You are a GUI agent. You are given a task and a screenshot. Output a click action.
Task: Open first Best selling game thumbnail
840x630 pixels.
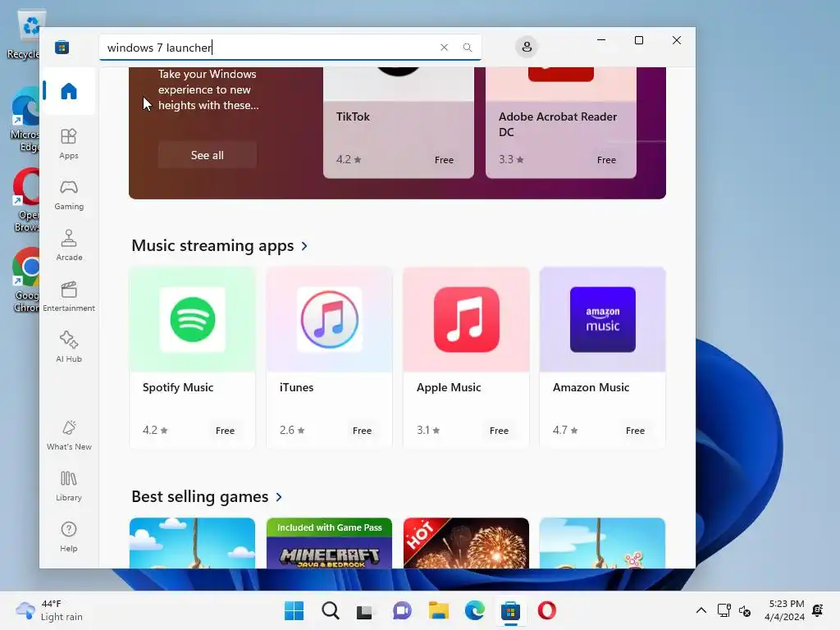click(192, 543)
